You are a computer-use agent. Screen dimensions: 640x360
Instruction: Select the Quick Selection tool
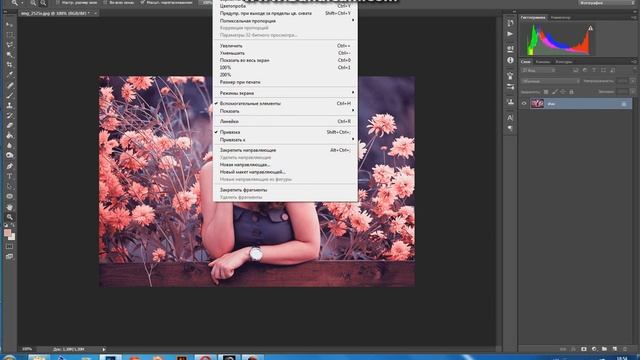[9, 55]
